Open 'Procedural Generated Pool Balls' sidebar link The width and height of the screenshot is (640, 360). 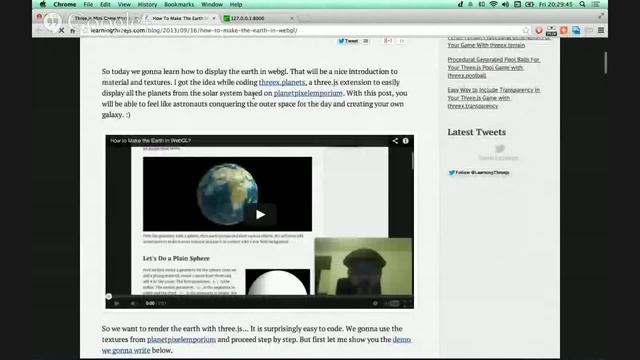point(493,67)
